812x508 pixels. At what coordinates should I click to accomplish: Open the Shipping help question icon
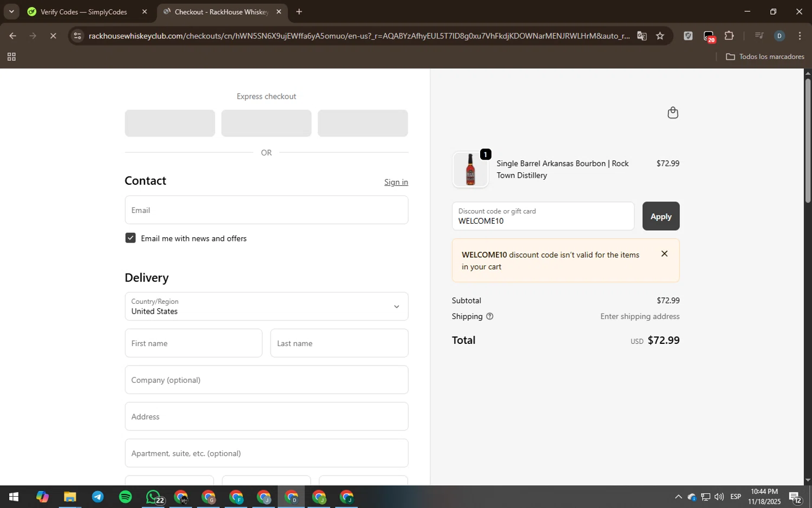click(490, 316)
